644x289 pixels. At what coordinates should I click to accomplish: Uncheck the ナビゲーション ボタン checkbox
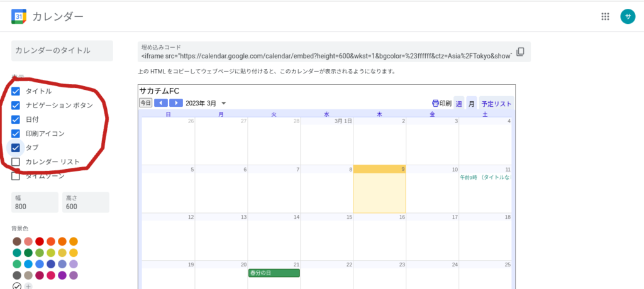(16, 105)
